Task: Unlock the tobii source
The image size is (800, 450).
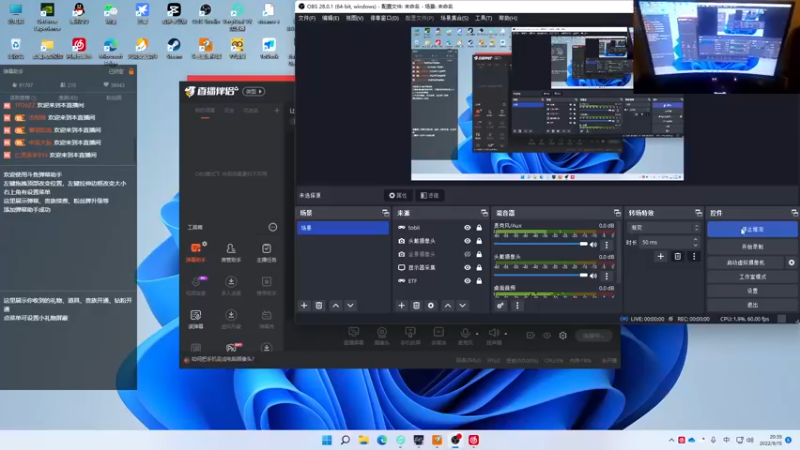Action: (479, 228)
